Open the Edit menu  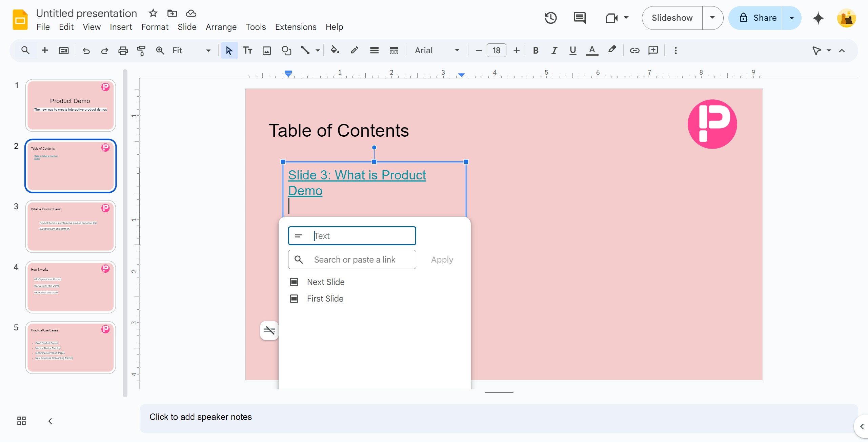(66, 27)
